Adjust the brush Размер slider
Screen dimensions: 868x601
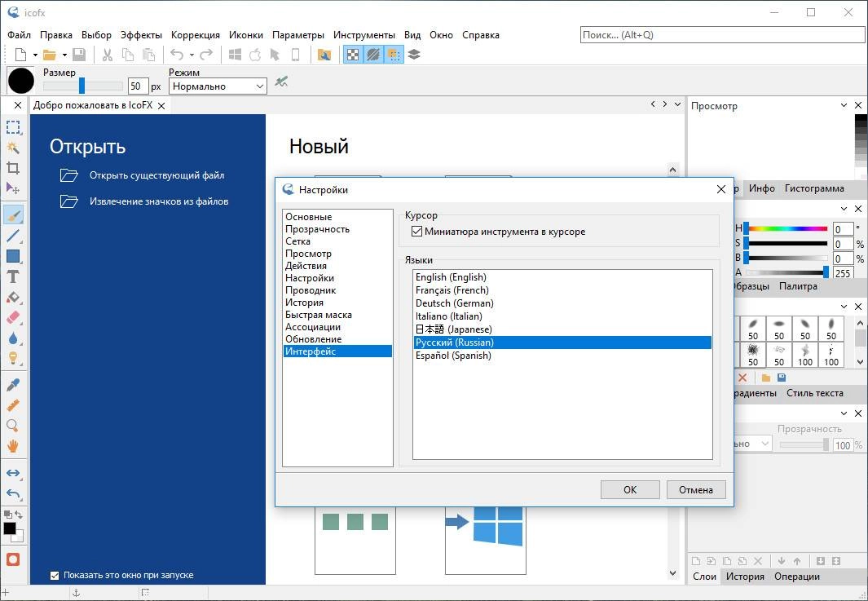pyautogui.click(x=83, y=86)
